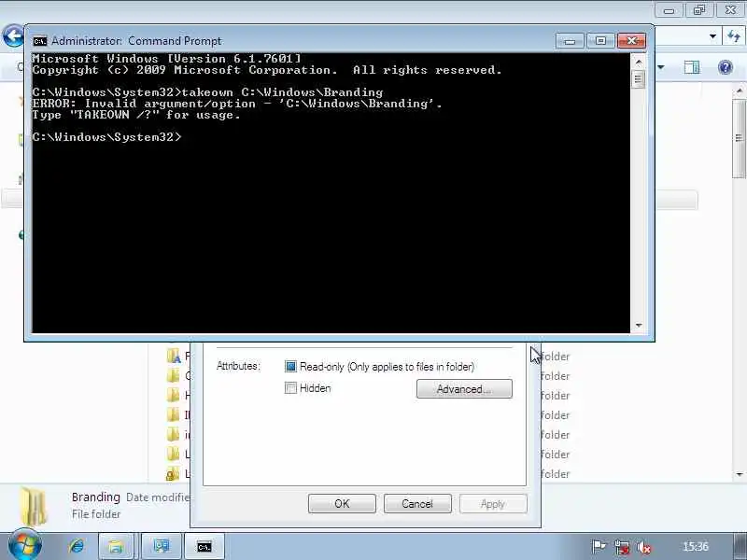Click the Command Prompt scrollbar thumb
Image resolution: width=747 pixels, height=560 pixels.
[639, 79]
